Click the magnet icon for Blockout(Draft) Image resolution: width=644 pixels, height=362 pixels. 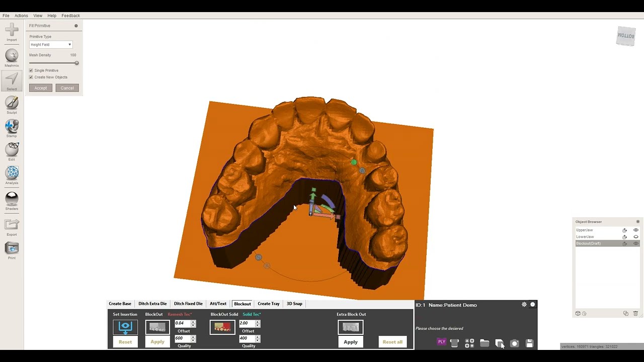[625, 243]
